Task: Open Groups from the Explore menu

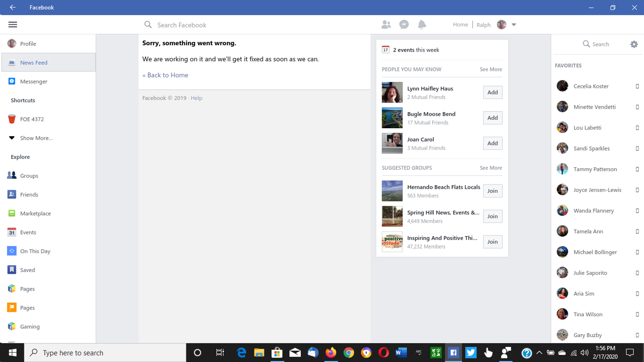Action: click(x=29, y=176)
